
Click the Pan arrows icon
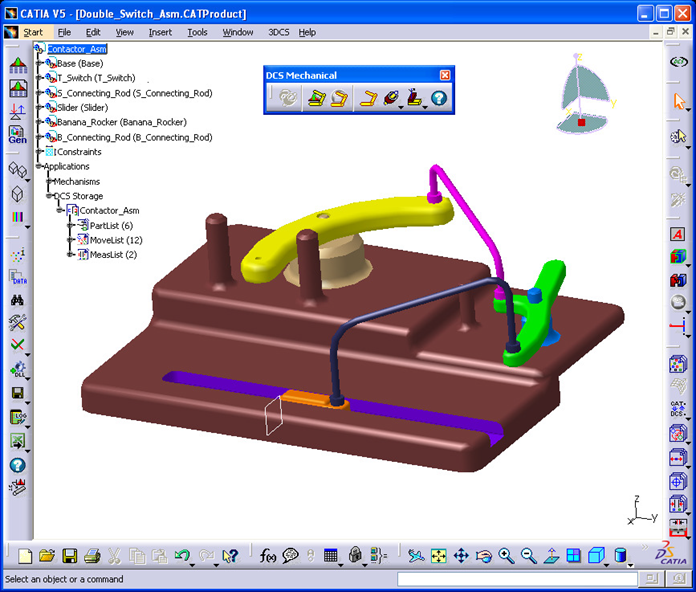[461, 556]
